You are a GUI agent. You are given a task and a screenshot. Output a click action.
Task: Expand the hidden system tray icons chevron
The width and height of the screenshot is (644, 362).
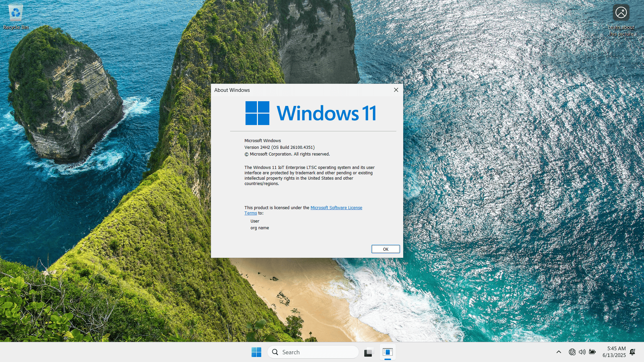point(558,352)
